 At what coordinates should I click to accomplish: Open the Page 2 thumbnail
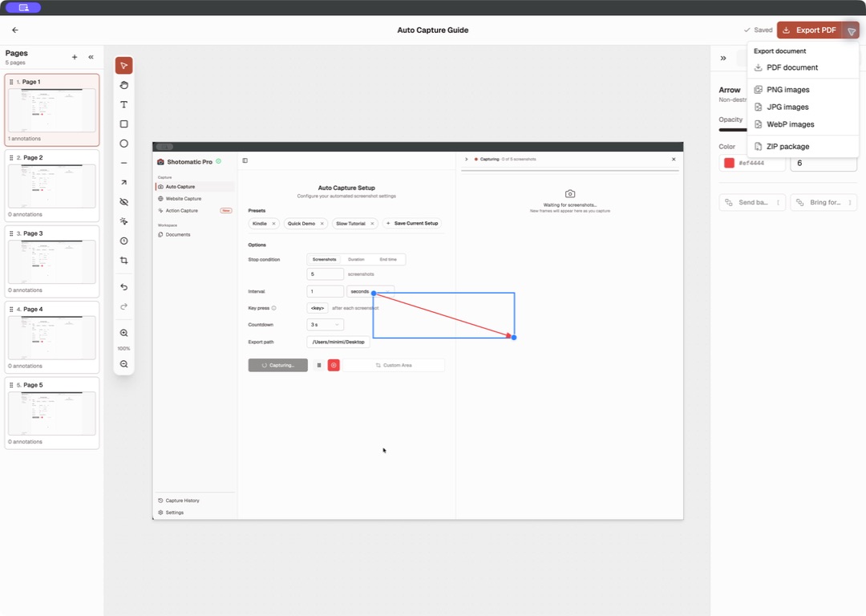52,185
